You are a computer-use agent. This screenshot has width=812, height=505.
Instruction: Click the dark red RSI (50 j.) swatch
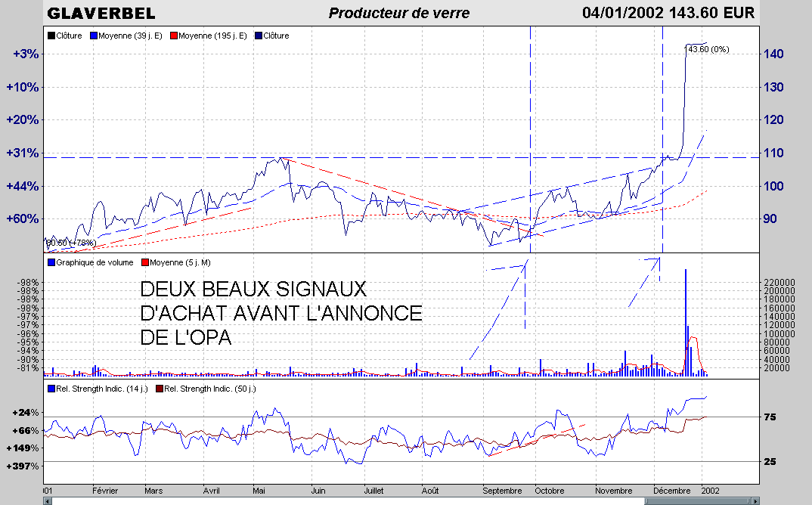click(x=160, y=389)
